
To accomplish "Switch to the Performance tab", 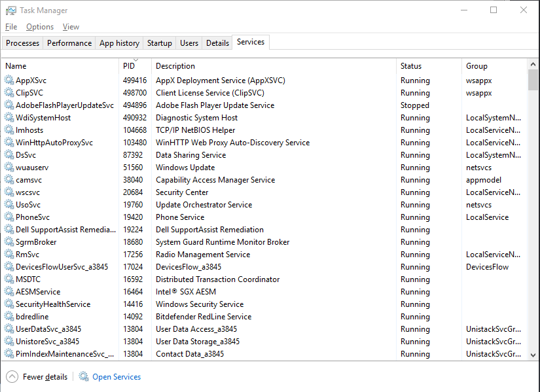I will click(69, 43).
